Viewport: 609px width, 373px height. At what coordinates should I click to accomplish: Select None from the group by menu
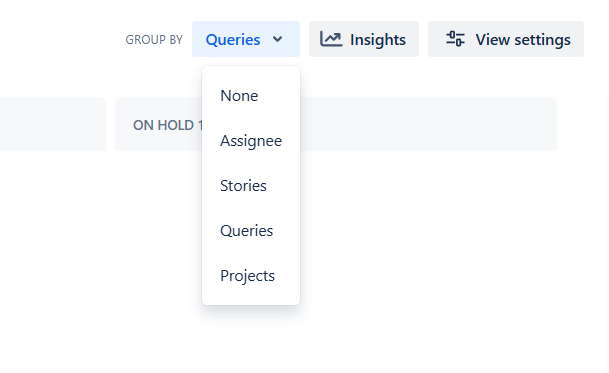coord(251,96)
